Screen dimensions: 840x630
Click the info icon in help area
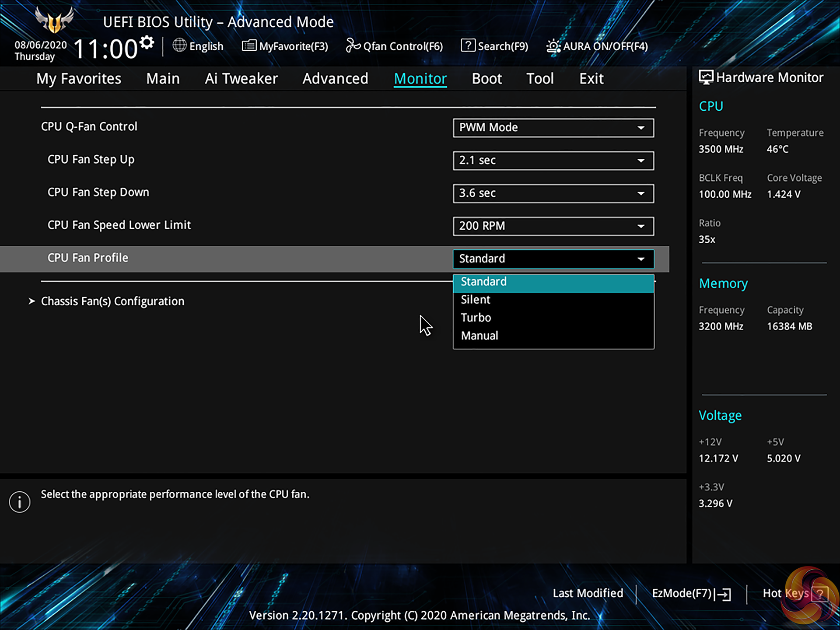coord(20,502)
